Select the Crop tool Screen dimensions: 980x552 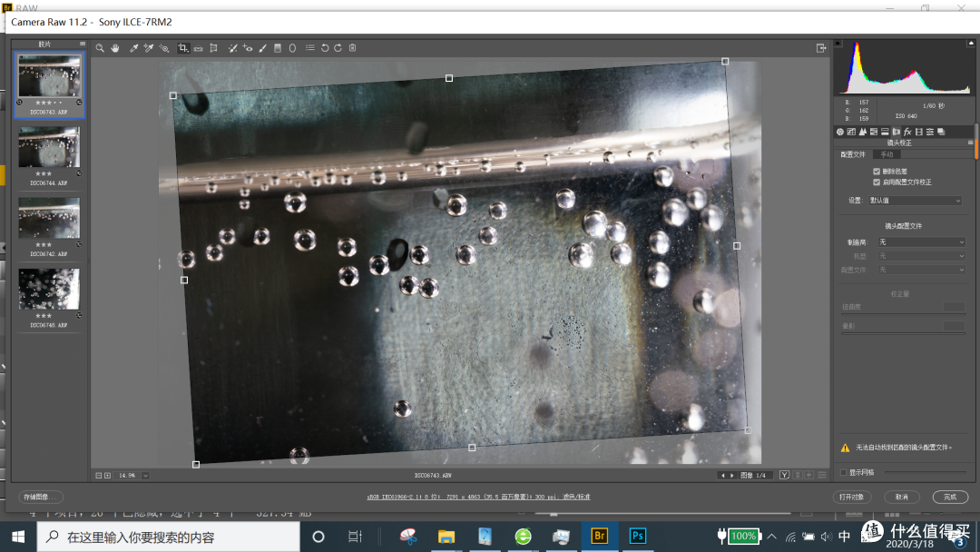(183, 48)
